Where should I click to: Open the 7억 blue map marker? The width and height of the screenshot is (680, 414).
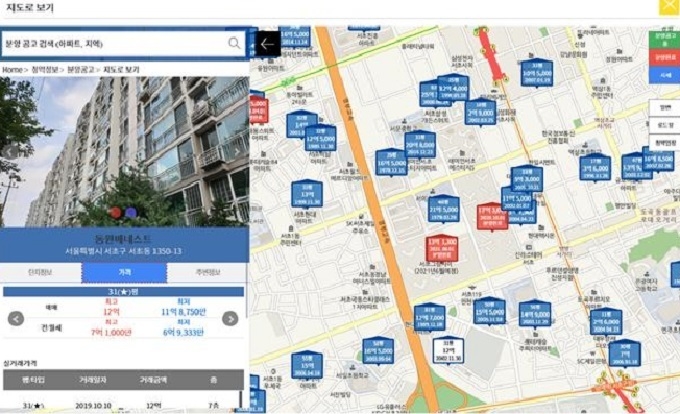(625, 353)
